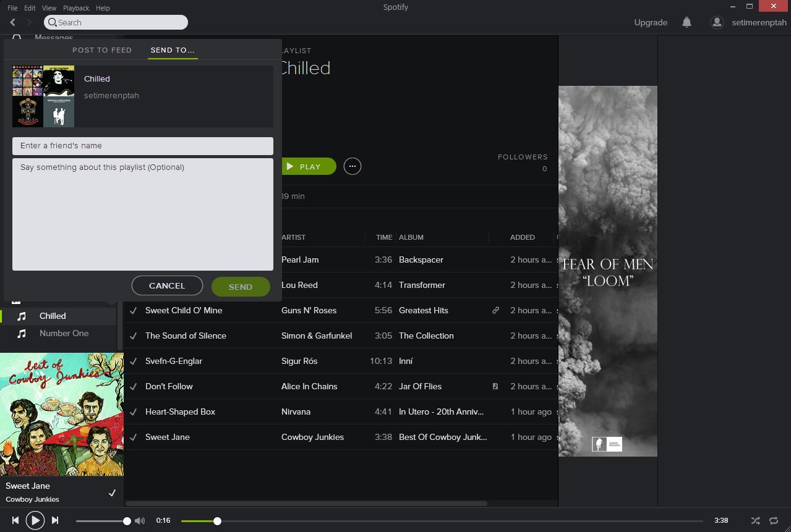Click the green Play playlist button

tap(309, 166)
